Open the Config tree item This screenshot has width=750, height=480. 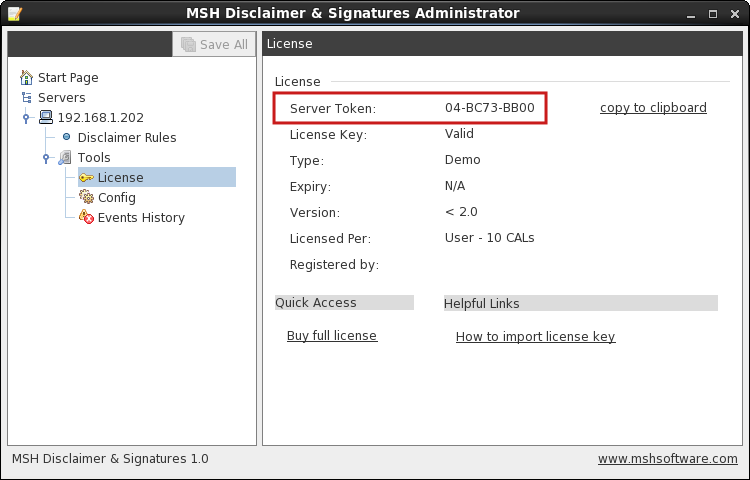click(x=117, y=197)
